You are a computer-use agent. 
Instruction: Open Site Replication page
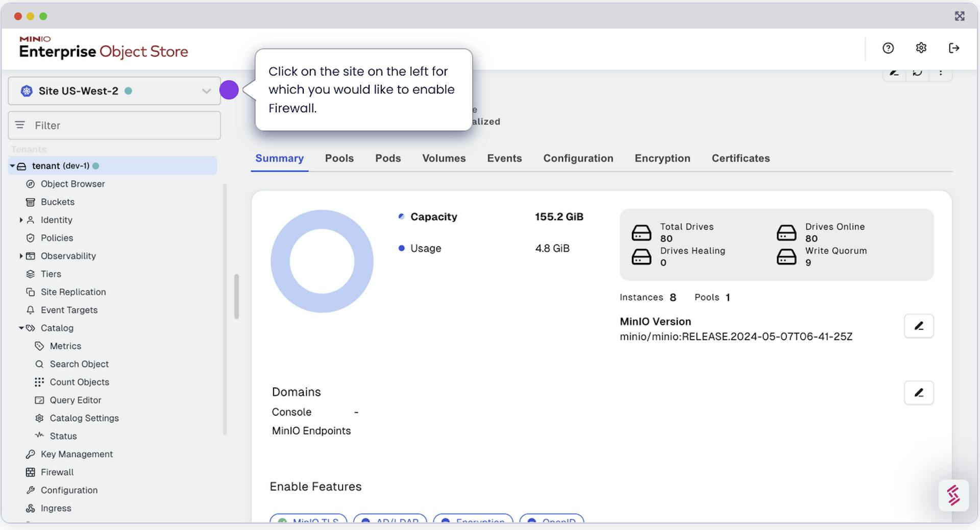point(73,292)
